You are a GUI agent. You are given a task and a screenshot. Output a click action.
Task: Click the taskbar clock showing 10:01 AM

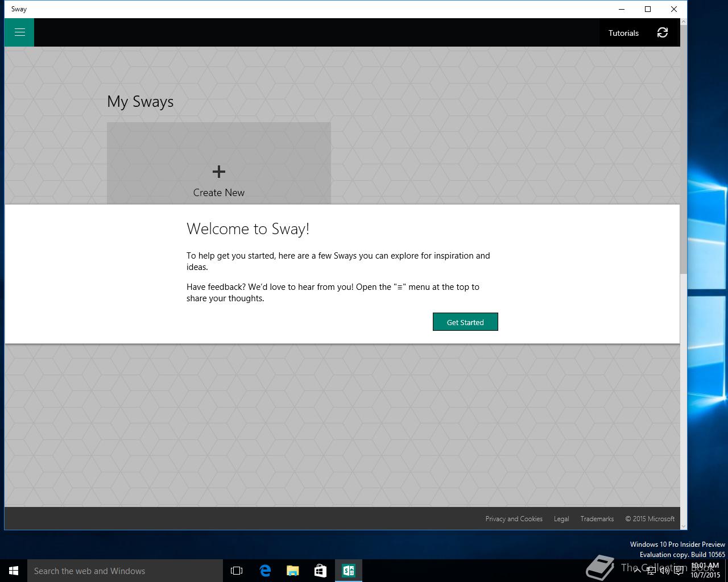705,570
